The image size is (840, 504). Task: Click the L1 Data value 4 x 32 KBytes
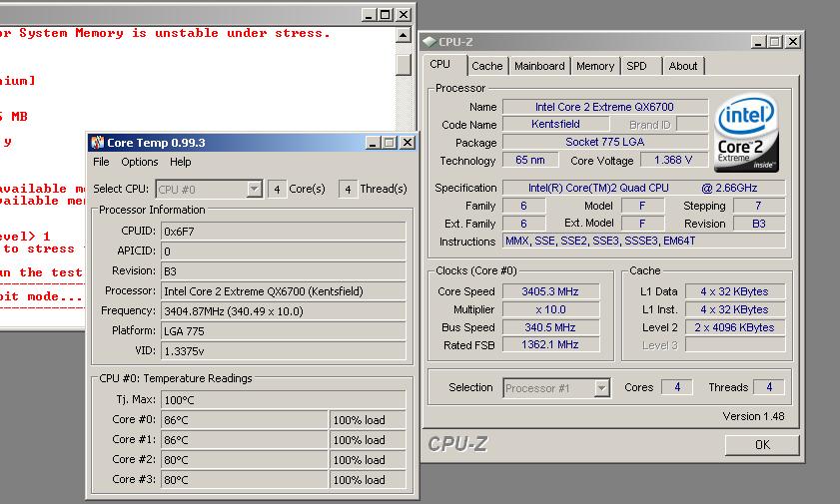(734, 291)
